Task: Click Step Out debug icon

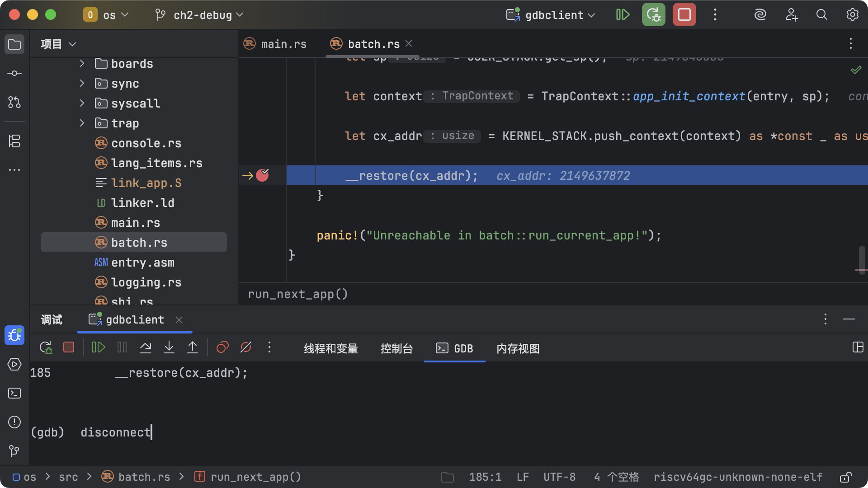Action: (x=193, y=347)
